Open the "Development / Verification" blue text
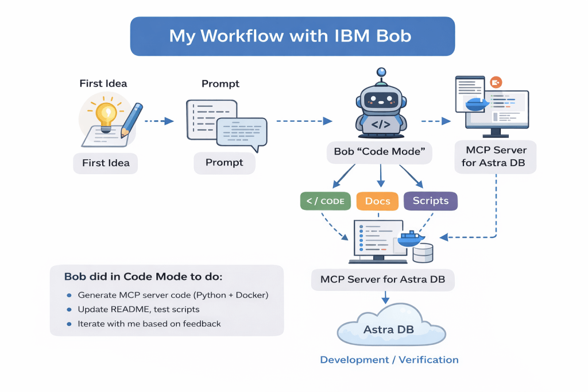Viewport: 588px width, 392px height. 389,360
